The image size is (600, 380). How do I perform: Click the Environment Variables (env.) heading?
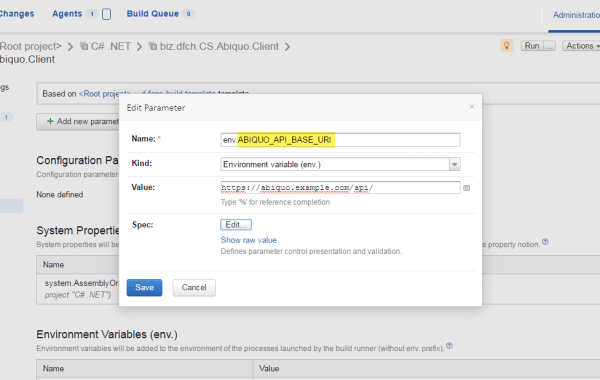click(x=107, y=334)
